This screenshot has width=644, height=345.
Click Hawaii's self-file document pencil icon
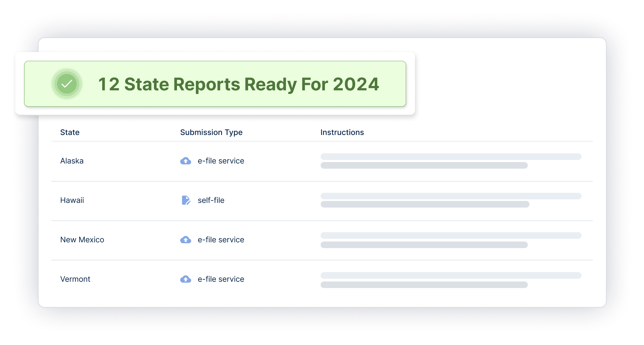[186, 200]
